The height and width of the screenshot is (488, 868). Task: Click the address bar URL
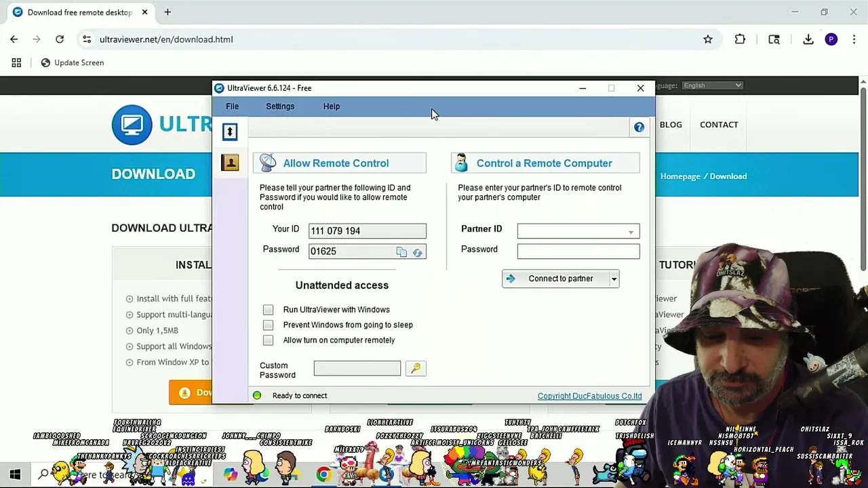(x=166, y=39)
